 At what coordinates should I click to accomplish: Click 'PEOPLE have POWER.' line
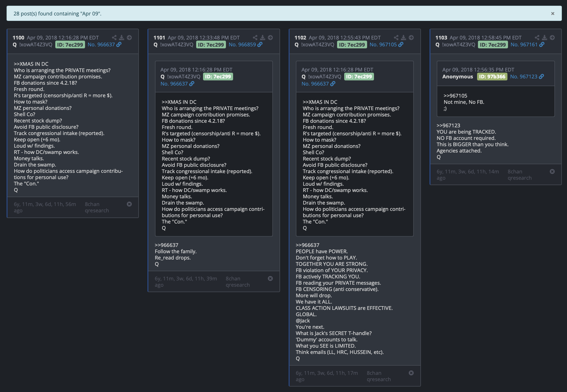pos(322,252)
